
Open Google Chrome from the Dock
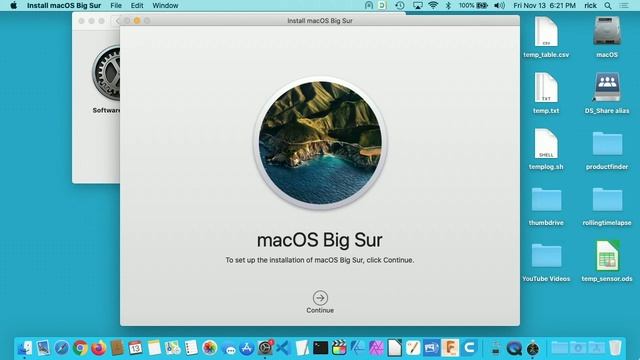[x=80, y=348]
